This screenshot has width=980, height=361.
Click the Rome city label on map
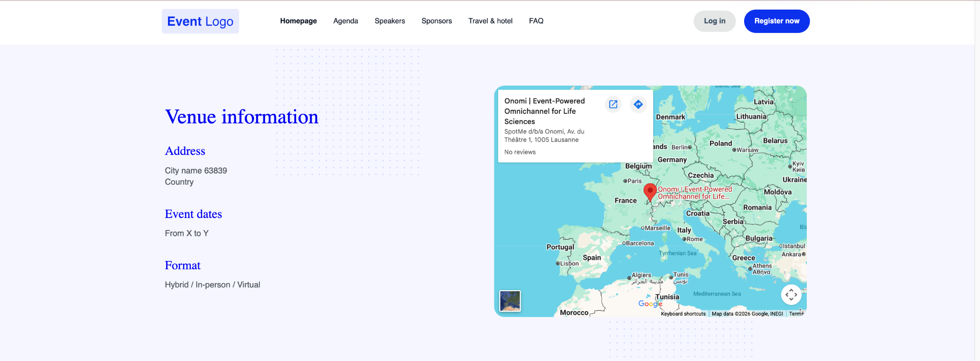pos(695,239)
